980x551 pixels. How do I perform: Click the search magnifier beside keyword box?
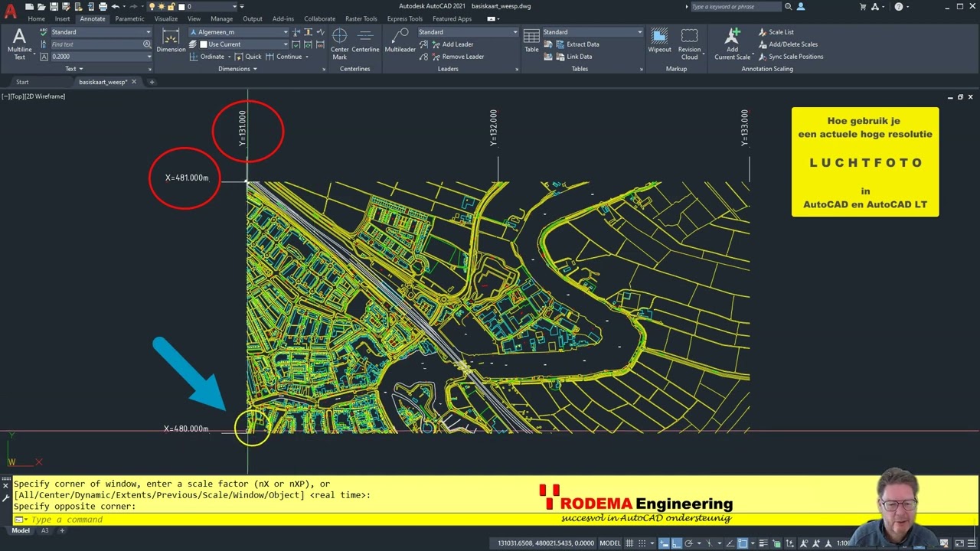pyautogui.click(x=788, y=7)
